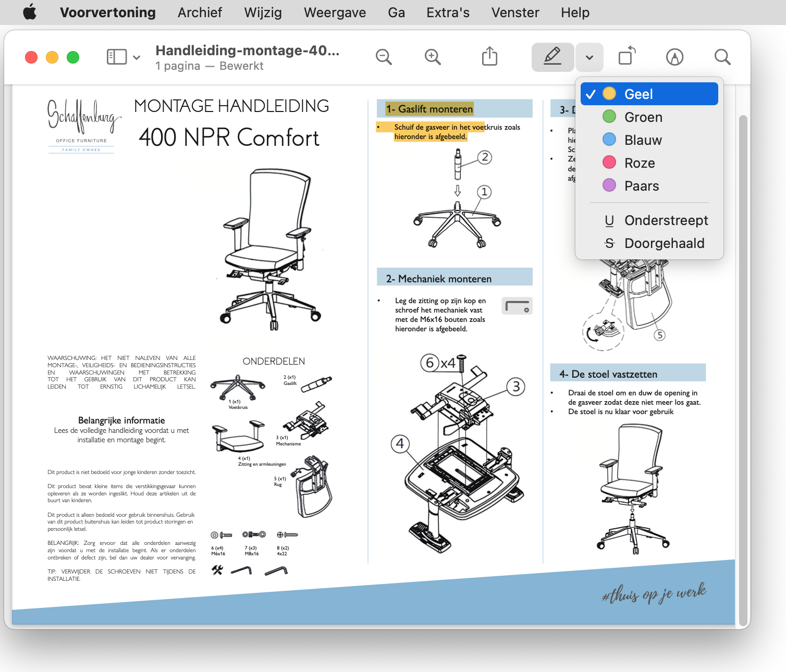Screen dimensions: 786x672
Task: Click the title '400 NPR Comfort'
Action: [x=229, y=138]
